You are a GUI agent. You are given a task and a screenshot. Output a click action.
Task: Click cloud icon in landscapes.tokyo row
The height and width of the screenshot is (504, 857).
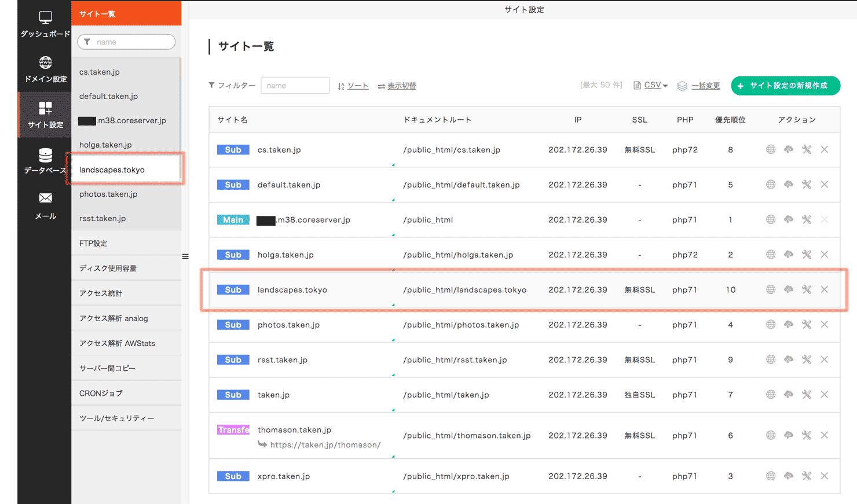point(789,289)
